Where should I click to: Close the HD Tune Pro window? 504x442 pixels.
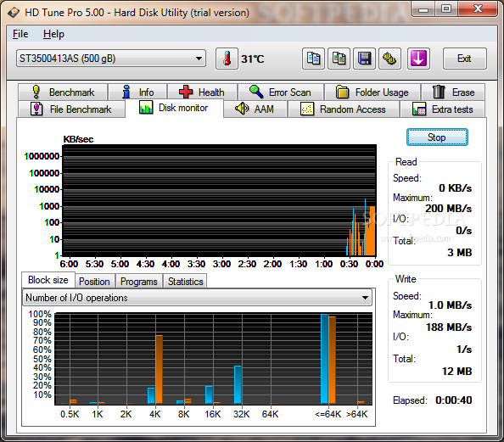pyautogui.click(x=478, y=9)
